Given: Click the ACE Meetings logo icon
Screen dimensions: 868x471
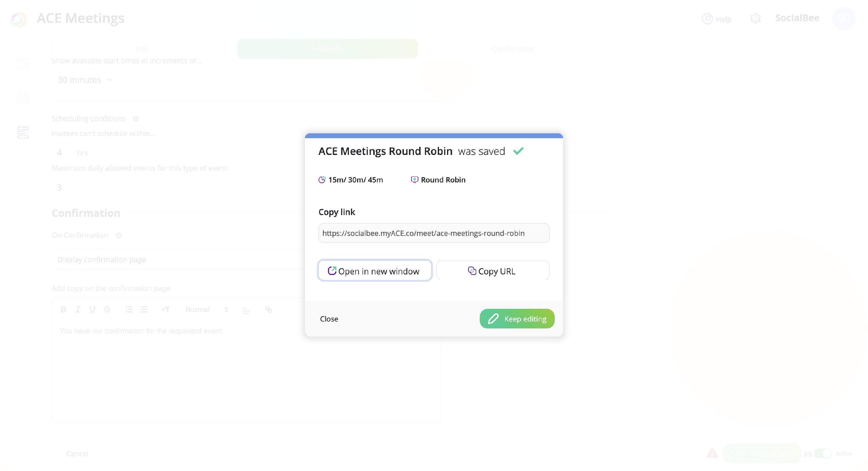Looking at the screenshot, I should click(19, 19).
